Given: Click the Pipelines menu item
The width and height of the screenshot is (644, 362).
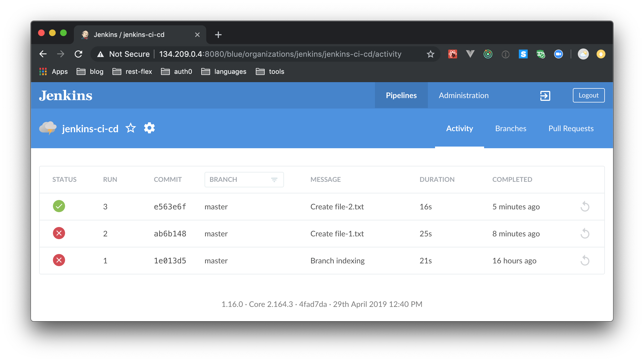Looking at the screenshot, I should [x=401, y=95].
